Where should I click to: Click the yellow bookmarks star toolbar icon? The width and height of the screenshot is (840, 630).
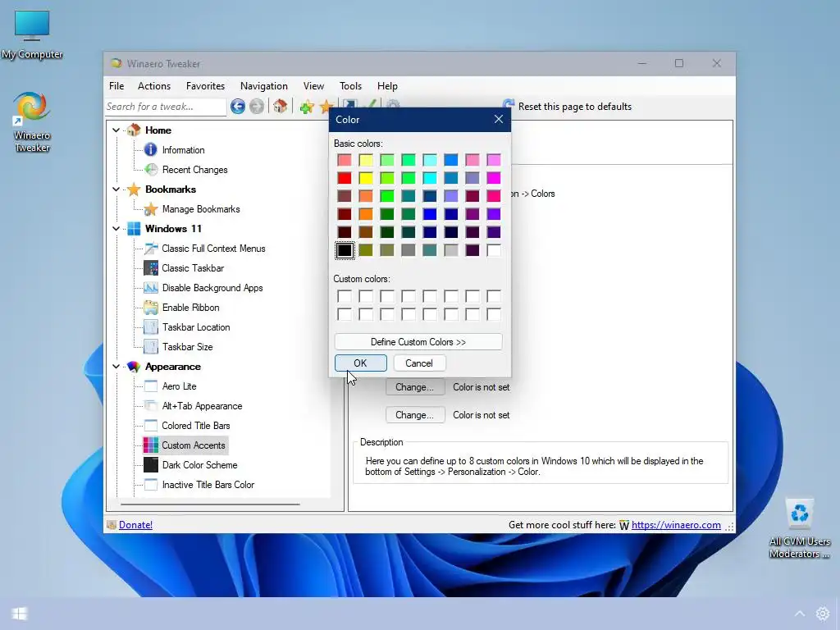pos(326,107)
